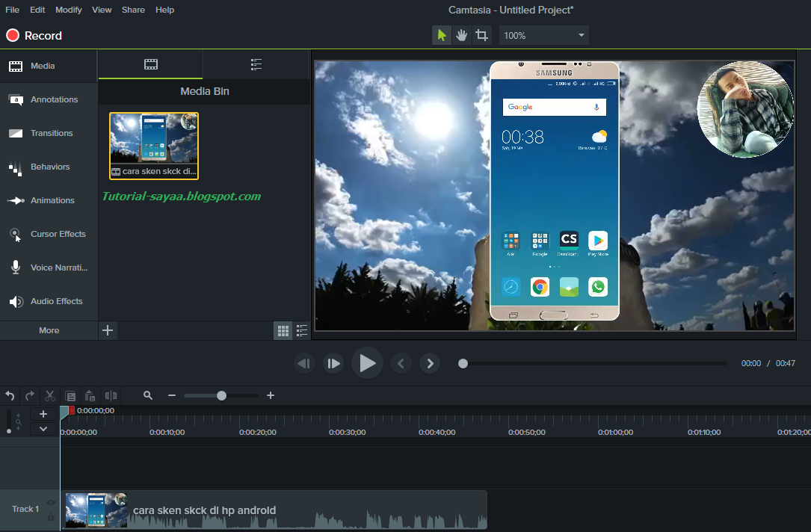Open the Animations panel
The height and width of the screenshot is (532, 811).
49,200
